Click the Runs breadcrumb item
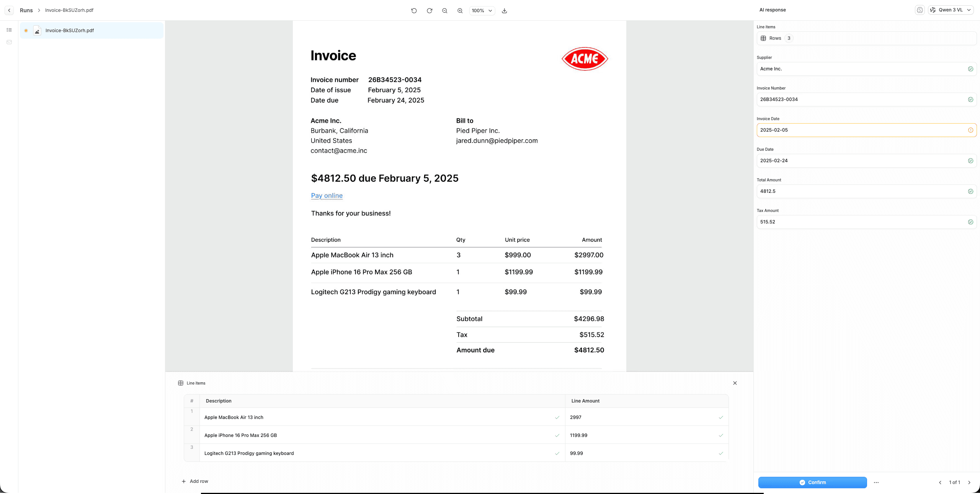Image resolution: width=980 pixels, height=494 pixels. (26, 10)
